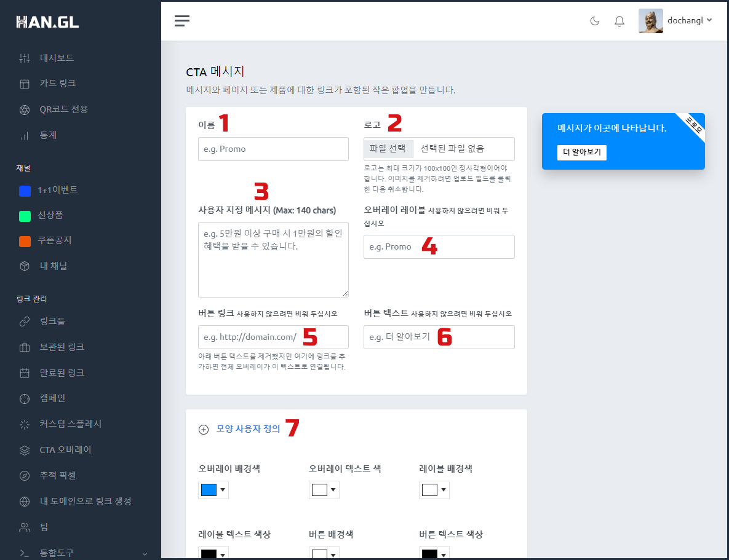Click the 더 알아보기 preview button
The width and height of the screenshot is (729, 560).
581,152
